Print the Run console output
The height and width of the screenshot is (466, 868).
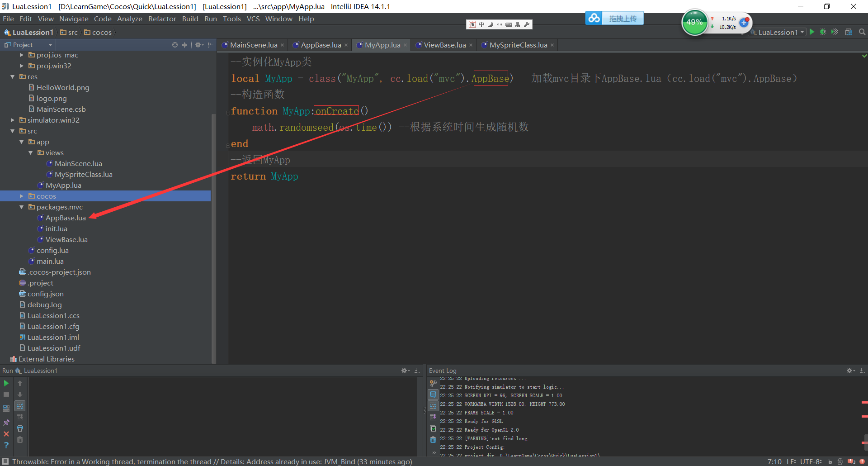[20, 428]
